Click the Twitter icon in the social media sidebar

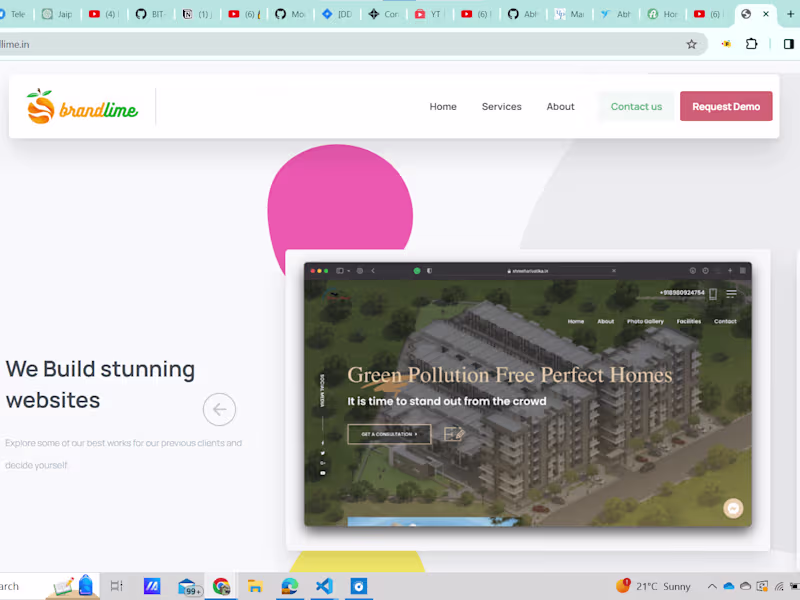pyautogui.click(x=322, y=453)
